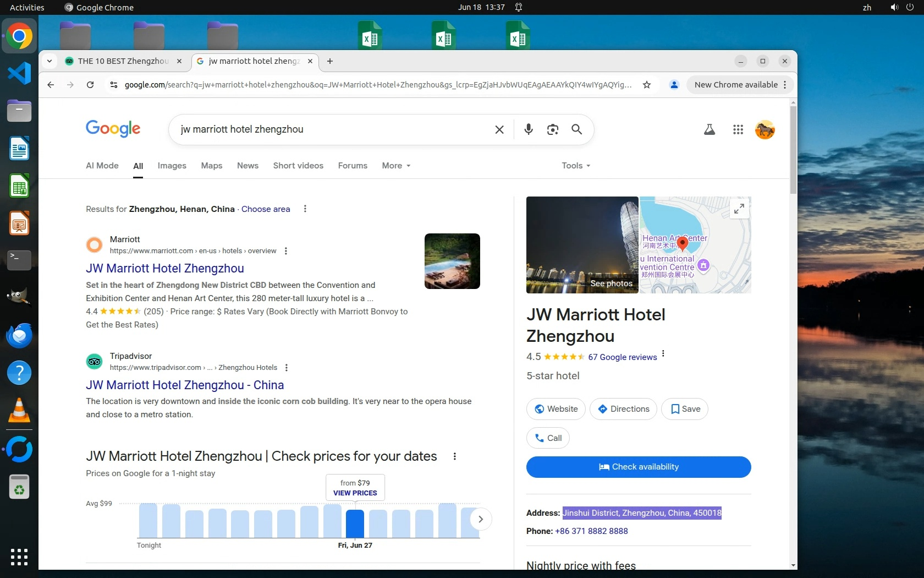
Task: Show next dates in the price chart
Action: coord(480,519)
